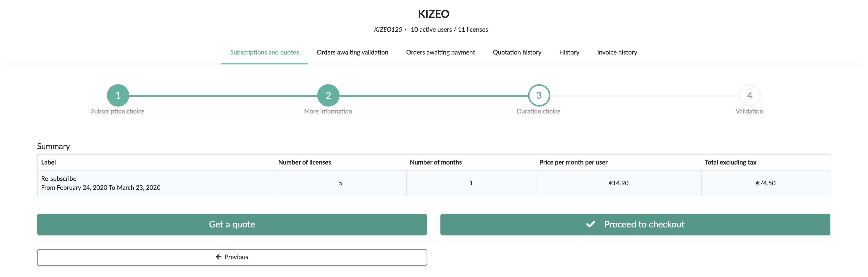
Task: Click the months value 1 cell
Action: click(x=471, y=183)
